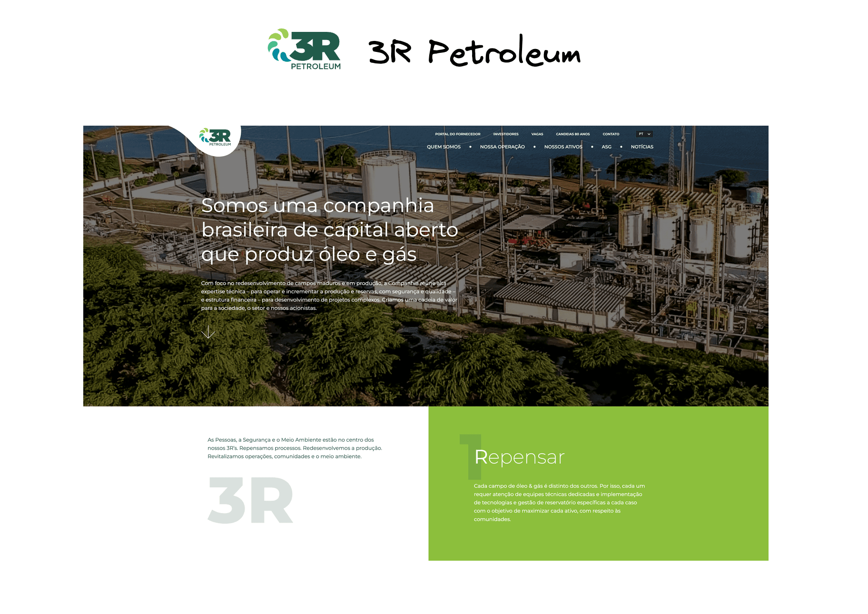Navigate to the Notícias menu item

(642, 147)
